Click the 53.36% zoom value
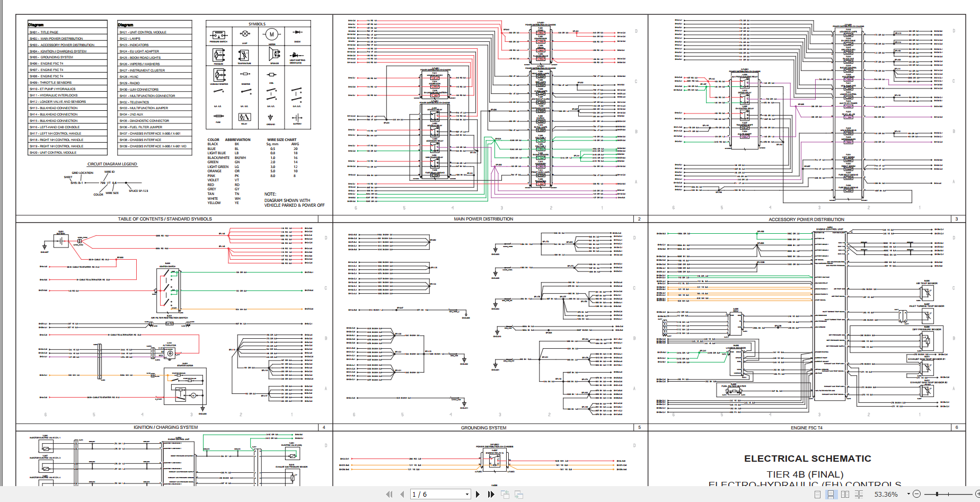Screen dimensions: 980x502 pyautogui.click(x=886, y=494)
